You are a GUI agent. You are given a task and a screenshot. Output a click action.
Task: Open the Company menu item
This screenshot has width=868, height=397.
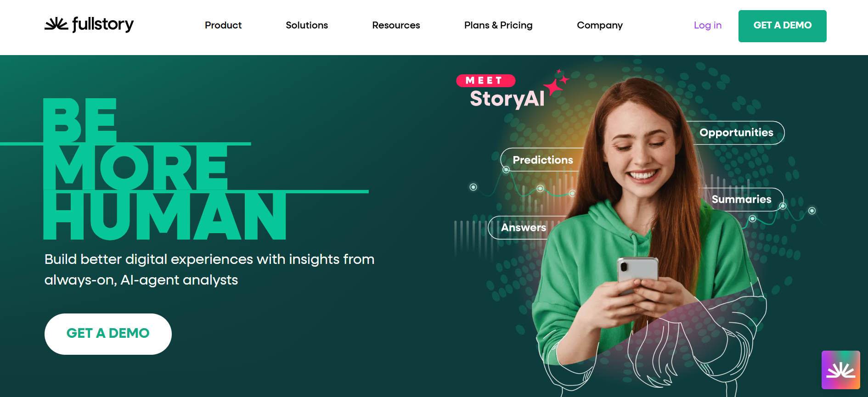(x=600, y=25)
